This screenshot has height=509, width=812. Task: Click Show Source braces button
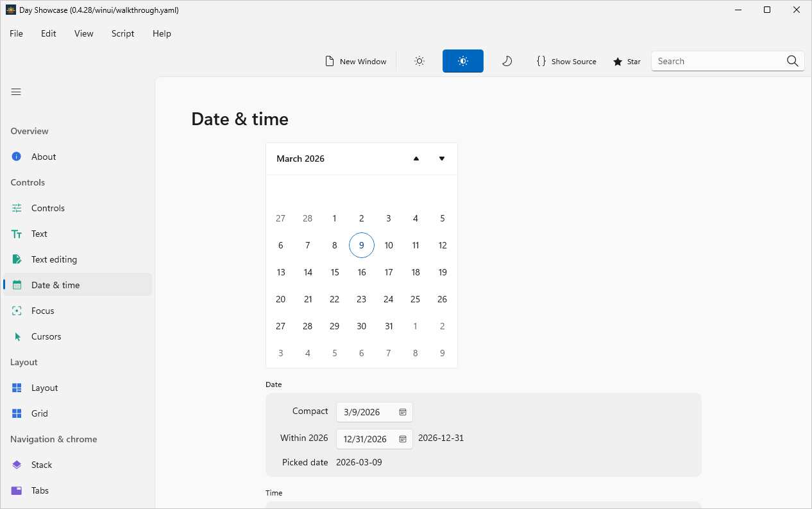[x=566, y=61]
